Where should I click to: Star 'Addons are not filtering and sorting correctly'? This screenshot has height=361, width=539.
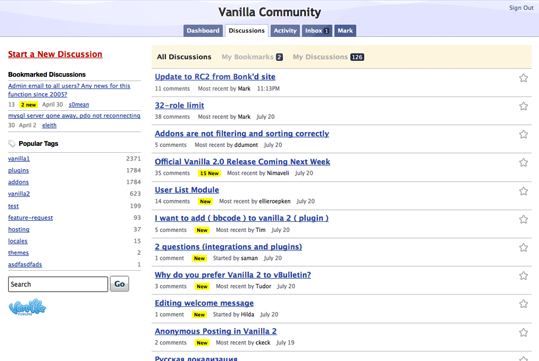[x=523, y=134]
